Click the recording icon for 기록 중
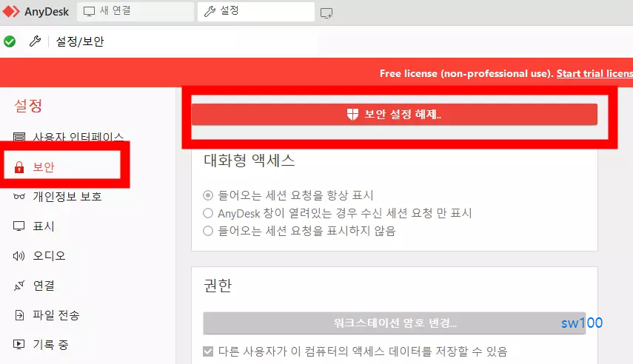633x364 pixels. [19, 344]
